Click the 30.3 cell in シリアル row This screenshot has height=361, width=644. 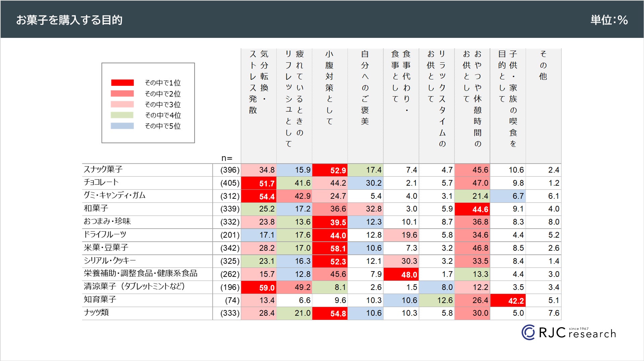tap(401, 261)
